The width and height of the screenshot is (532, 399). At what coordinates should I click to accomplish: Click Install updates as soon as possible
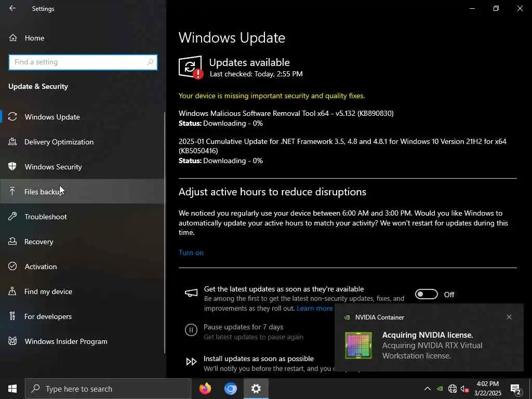[259, 358]
